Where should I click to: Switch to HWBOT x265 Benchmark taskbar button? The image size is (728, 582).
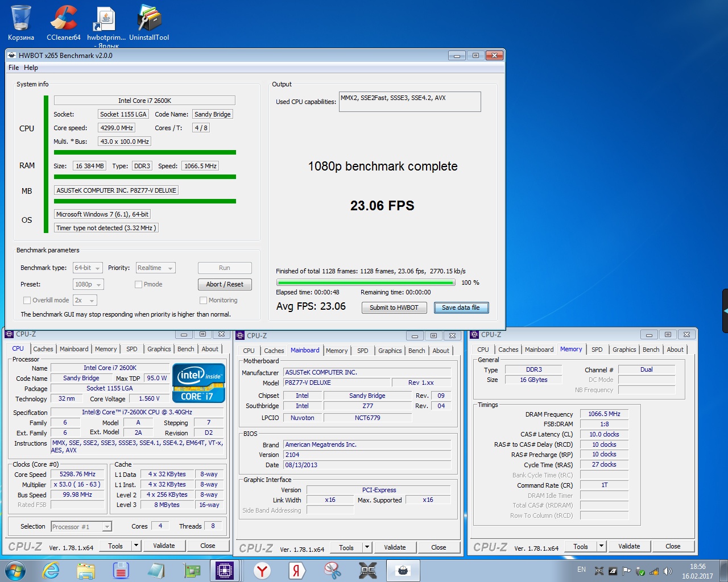coord(403,571)
